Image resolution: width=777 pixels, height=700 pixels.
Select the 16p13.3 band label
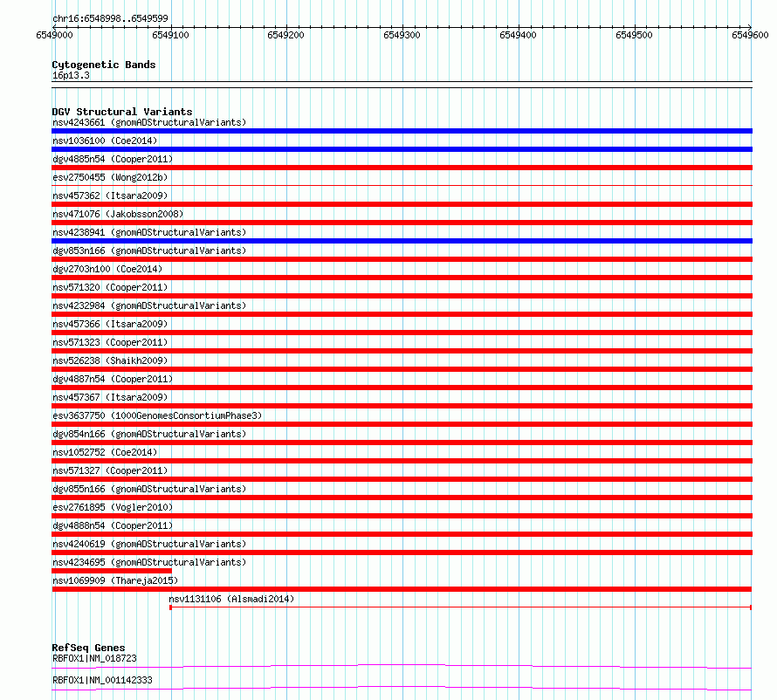(x=71, y=75)
